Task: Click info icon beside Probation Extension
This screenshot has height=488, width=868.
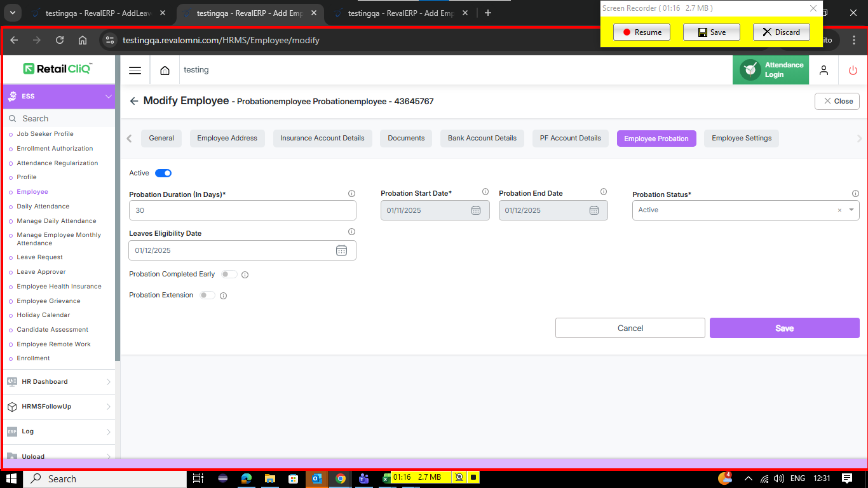Action: [223, 295]
